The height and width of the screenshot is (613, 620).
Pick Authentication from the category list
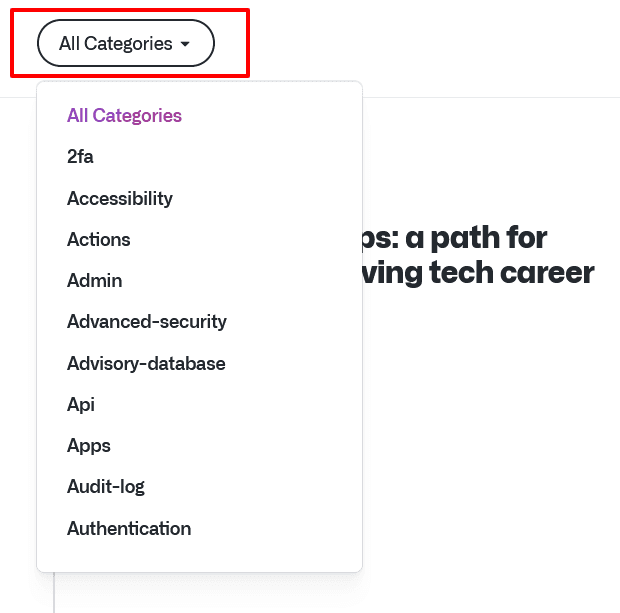pyautogui.click(x=129, y=528)
